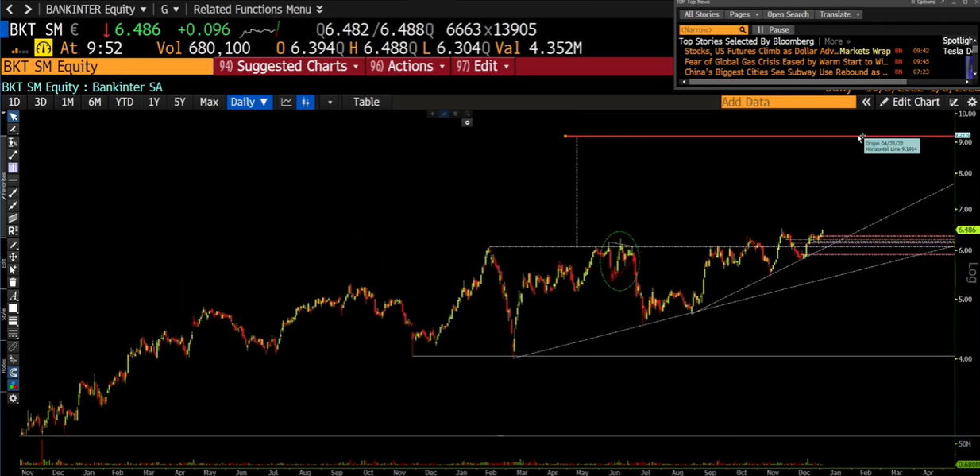Switch to candlestick chart type
The height and width of the screenshot is (476, 980).
(x=305, y=102)
